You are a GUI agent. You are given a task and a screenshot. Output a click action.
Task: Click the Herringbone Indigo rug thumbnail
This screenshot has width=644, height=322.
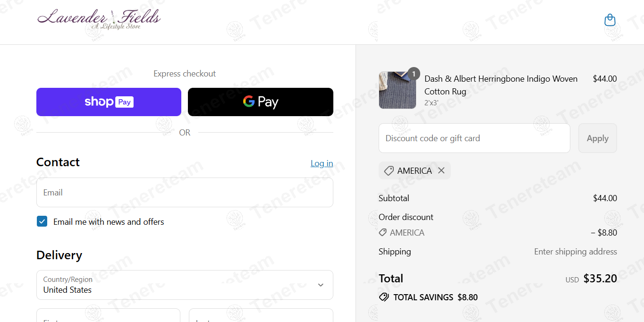(x=397, y=90)
